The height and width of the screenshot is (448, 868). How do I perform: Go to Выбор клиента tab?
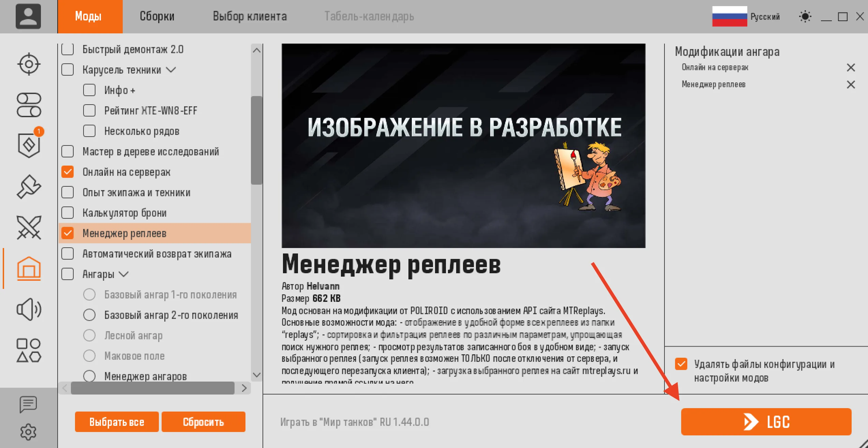click(250, 16)
